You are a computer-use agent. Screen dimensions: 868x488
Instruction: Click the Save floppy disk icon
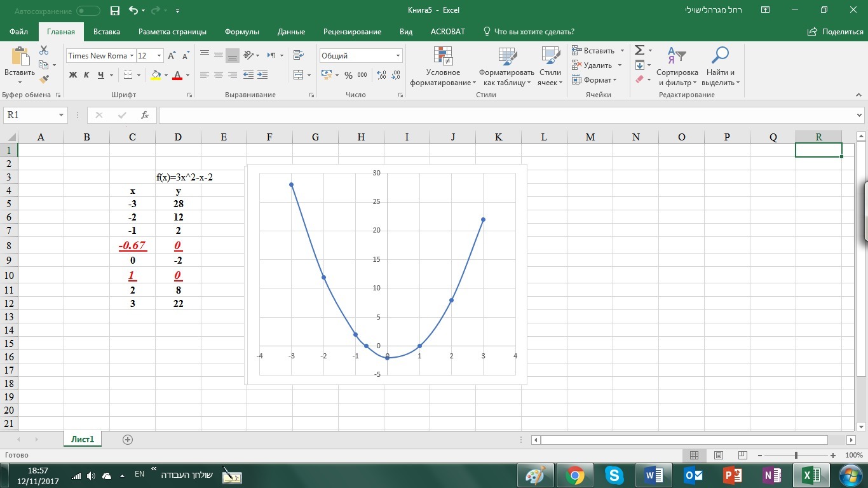click(115, 11)
